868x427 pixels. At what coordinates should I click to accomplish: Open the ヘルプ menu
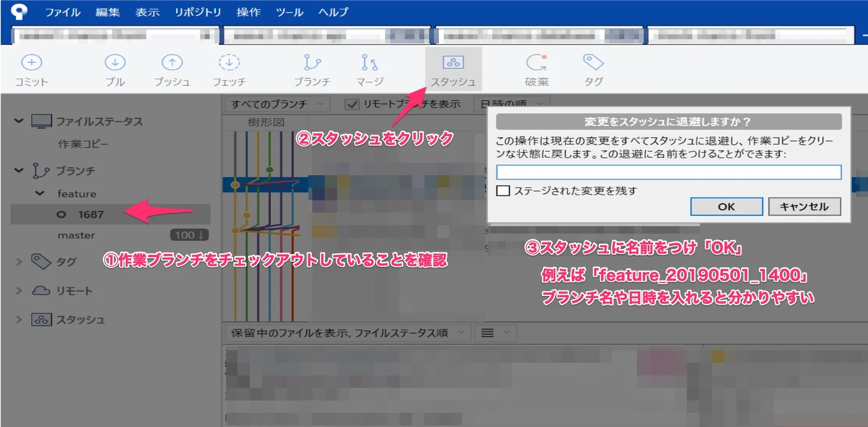tap(334, 12)
